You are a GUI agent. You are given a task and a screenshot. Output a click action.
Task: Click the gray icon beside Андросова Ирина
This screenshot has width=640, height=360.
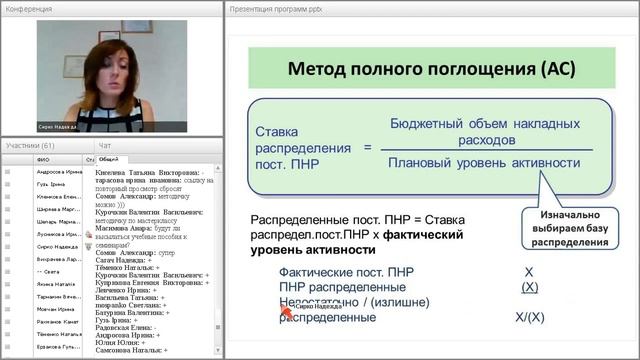pos(7,172)
